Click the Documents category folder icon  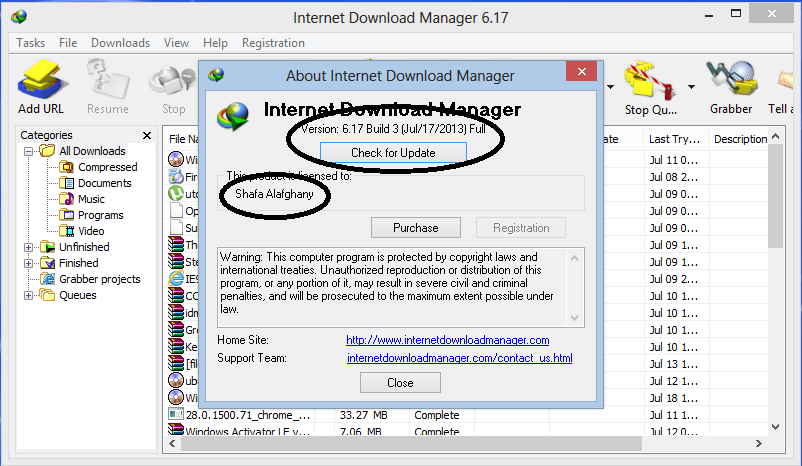click(x=66, y=183)
